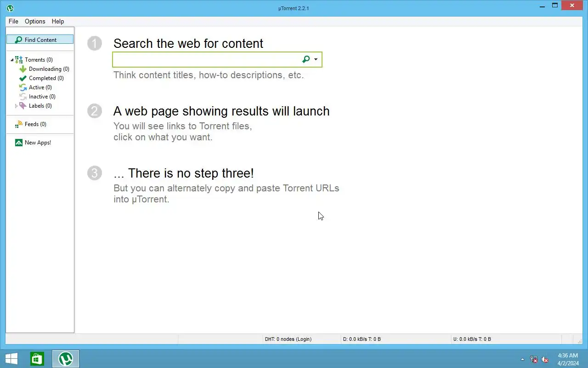Viewport: 588px width, 368px height.
Task: Click the Torrents category icon
Action: click(x=19, y=60)
